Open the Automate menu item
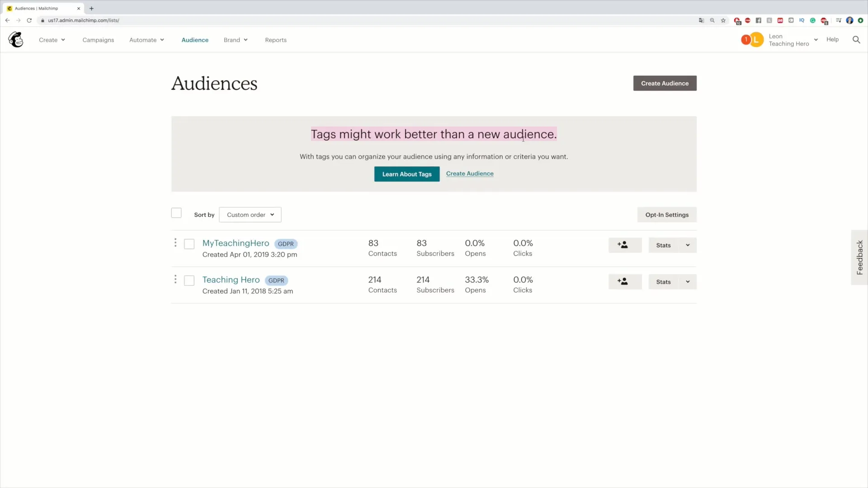The height and width of the screenshot is (488, 868). (146, 39)
